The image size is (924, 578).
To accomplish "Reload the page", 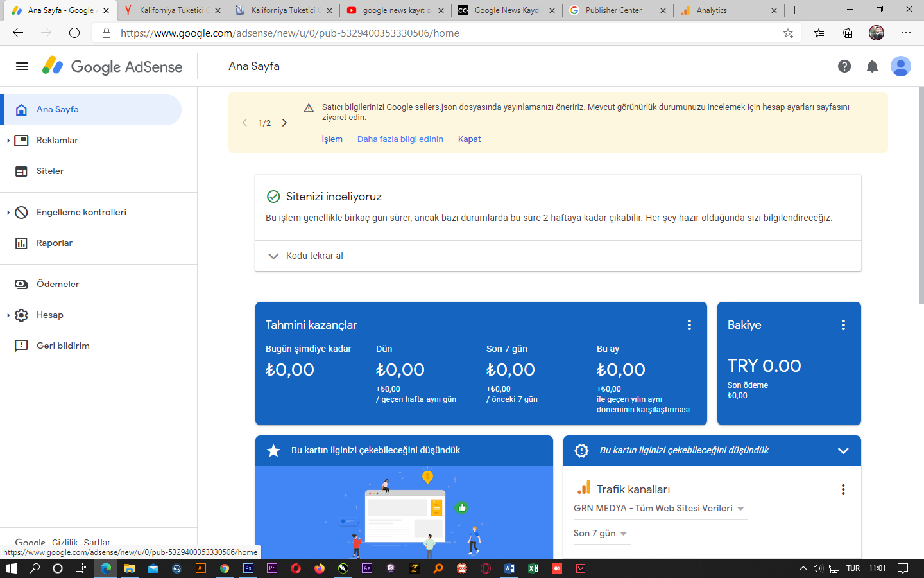I will [x=74, y=33].
